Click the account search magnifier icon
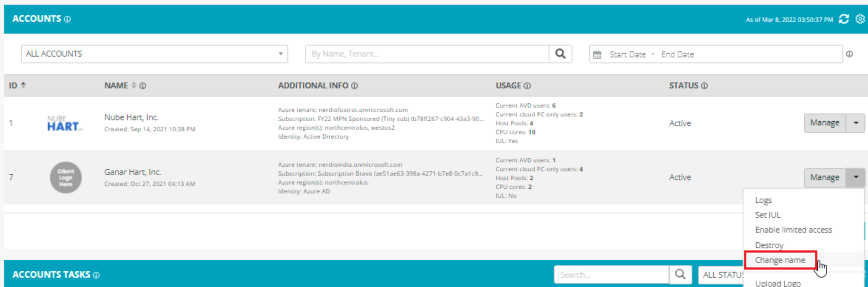This screenshot has height=287, width=868. click(x=560, y=54)
